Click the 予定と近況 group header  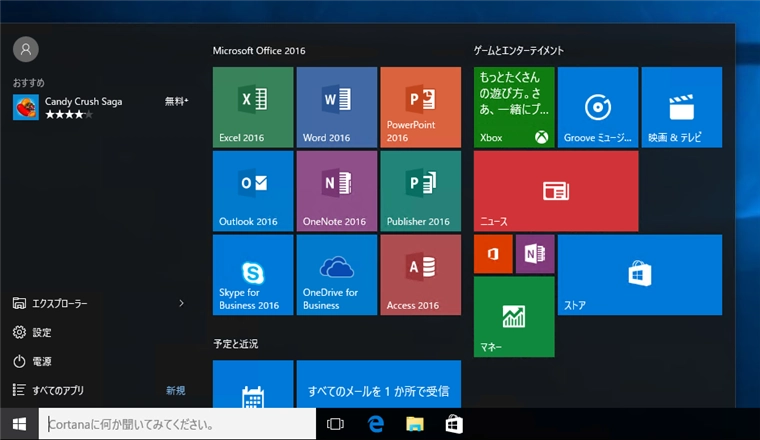click(x=236, y=344)
